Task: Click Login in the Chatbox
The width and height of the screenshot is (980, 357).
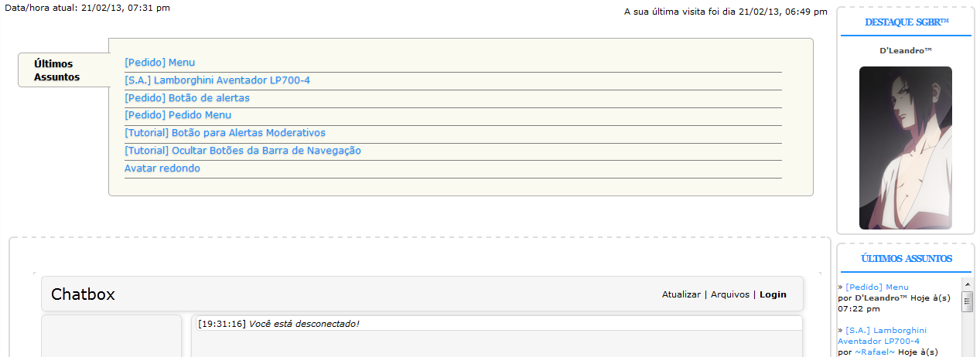Action: [x=773, y=294]
